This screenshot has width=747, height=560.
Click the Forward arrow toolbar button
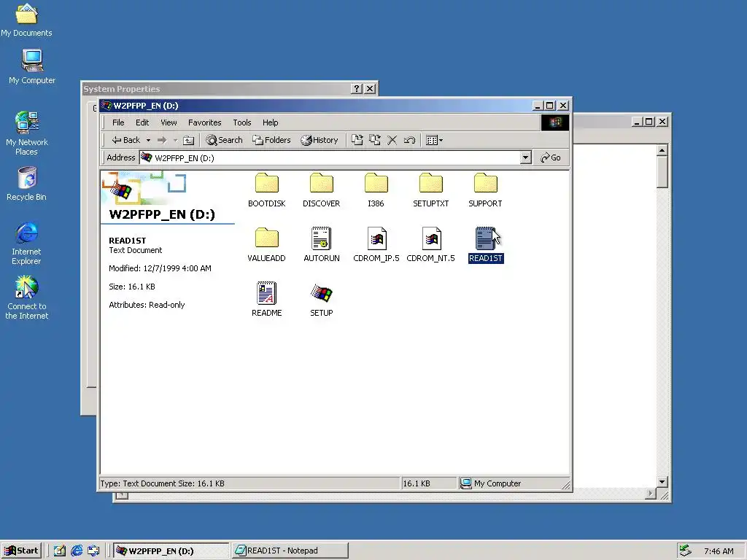click(x=162, y=140)
